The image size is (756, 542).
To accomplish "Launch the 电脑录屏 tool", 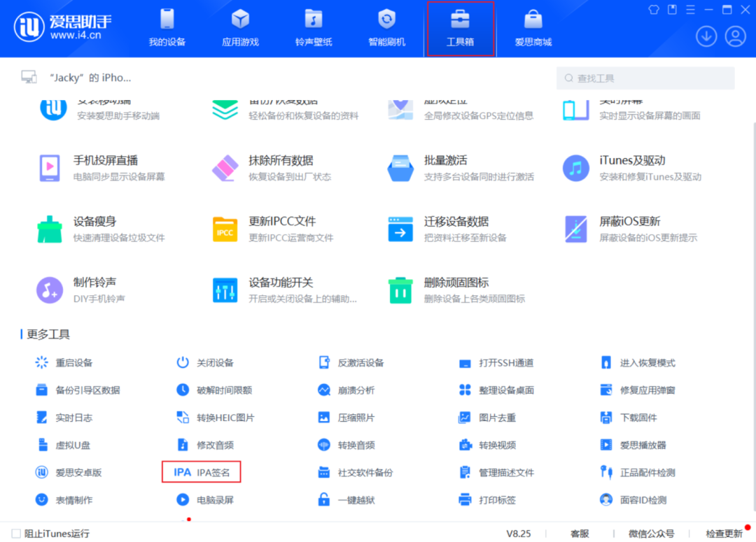I will coord(205,499).
